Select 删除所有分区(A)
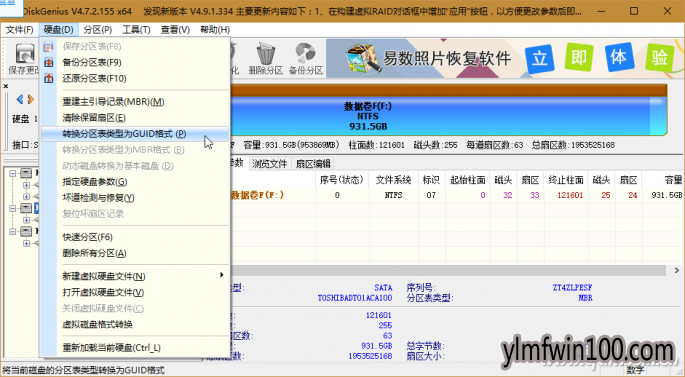 (135, 253)
